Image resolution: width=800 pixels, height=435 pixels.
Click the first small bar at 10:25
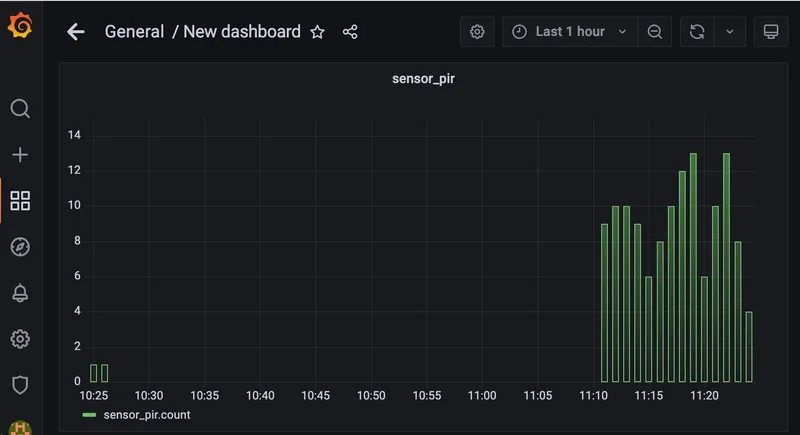93,373
